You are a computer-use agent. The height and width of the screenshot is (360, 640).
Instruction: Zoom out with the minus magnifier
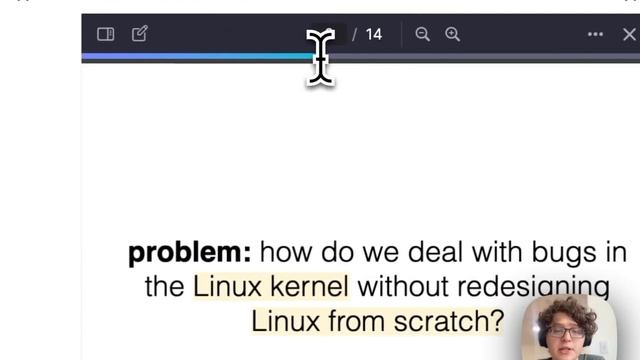coord(422,34)
